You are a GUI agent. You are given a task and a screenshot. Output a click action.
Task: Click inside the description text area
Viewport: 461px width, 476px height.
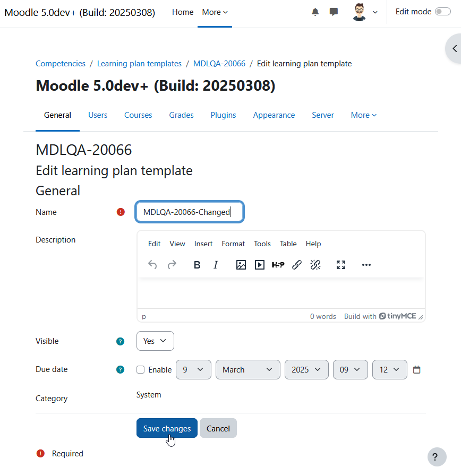(281, 293)
